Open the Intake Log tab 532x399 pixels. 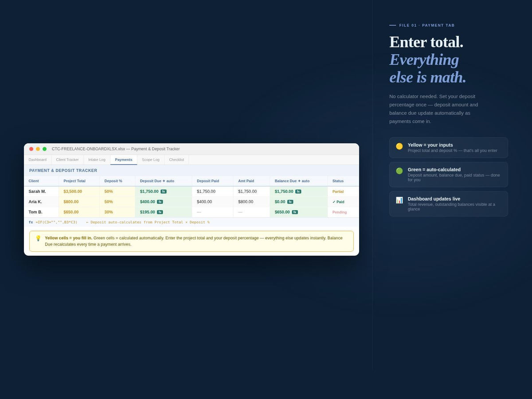coord(97,160)
